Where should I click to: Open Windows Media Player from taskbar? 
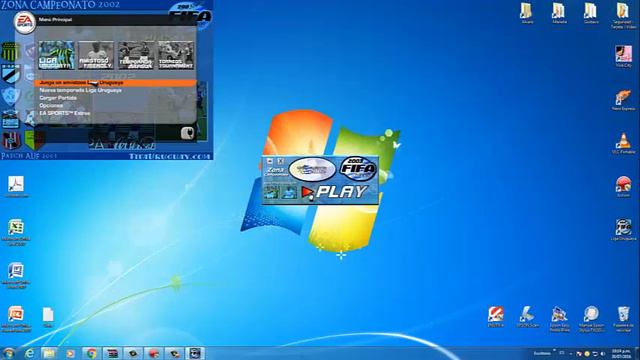[70, 353]
